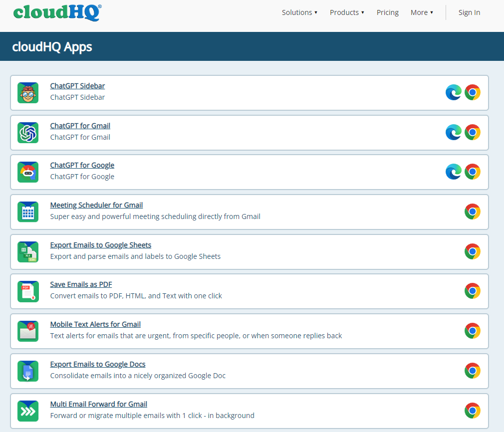Open the Export Emails to Google Docs link
The height and width of the screenshot is (432, 504).
coord(98,364)
